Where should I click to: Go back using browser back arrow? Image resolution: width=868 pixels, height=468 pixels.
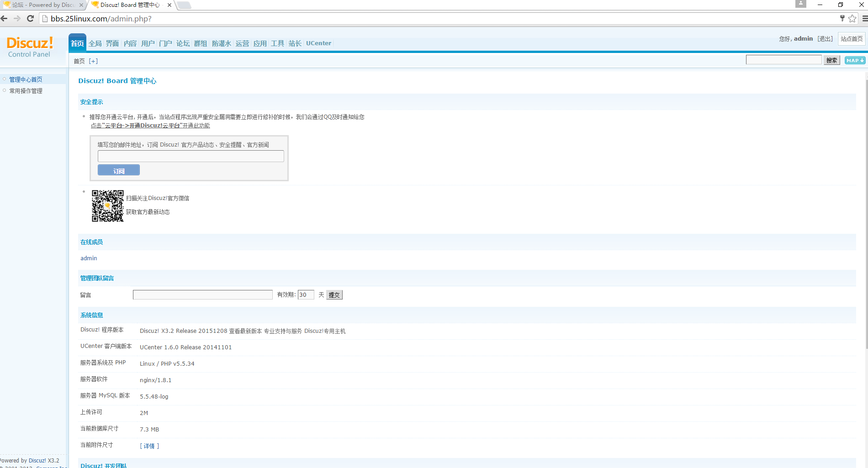pyautogui.click(x=5, y=19)
